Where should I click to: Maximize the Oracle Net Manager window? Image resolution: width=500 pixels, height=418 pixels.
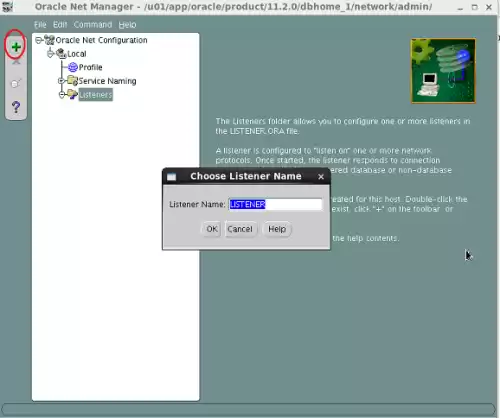point(475,7)
